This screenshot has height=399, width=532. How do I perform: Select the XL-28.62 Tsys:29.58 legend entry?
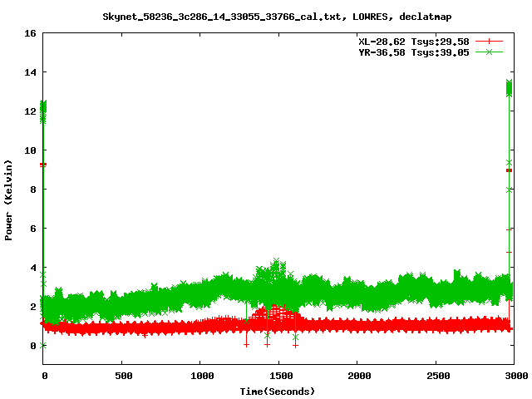pos(414,42)
